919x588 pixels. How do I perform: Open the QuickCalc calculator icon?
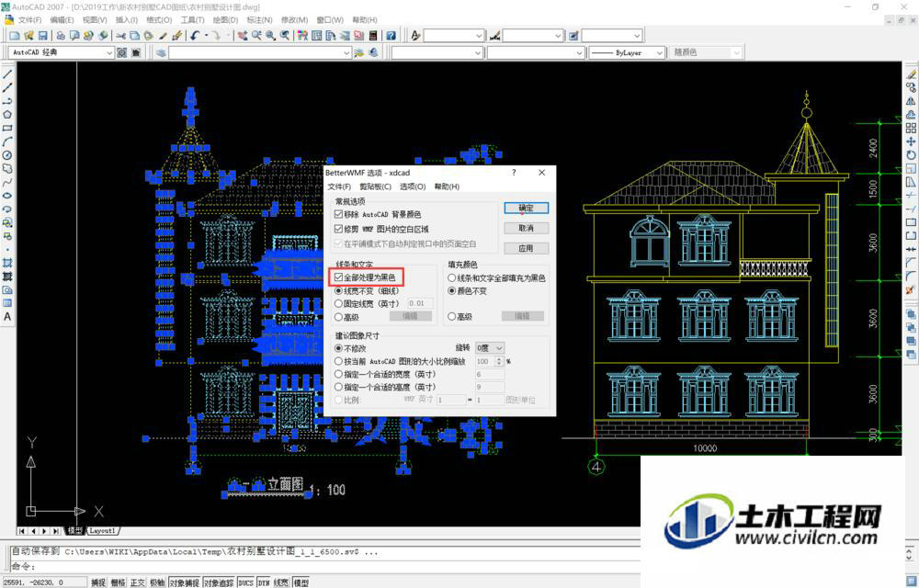coord(373,36)
